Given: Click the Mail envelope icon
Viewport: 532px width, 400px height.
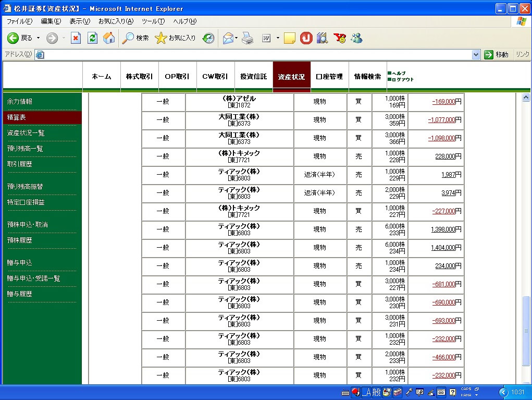Looking at the screenshot, I should coord(228,38).
